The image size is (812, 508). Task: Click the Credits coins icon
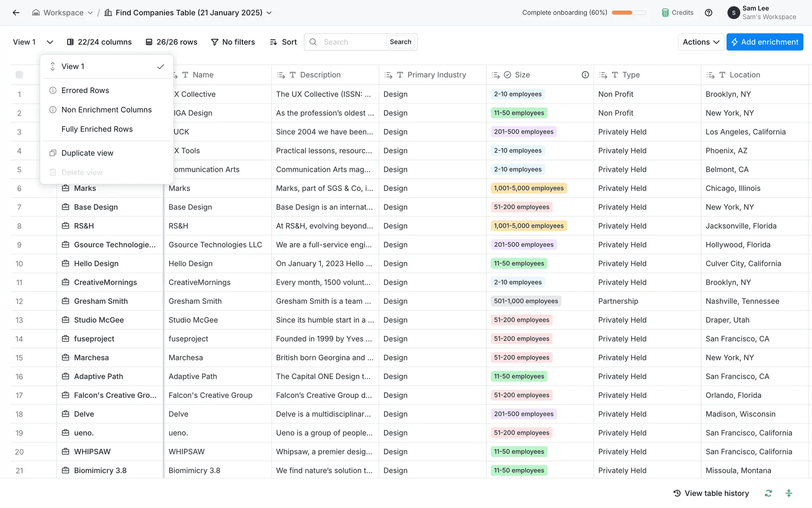coord(665,13)
